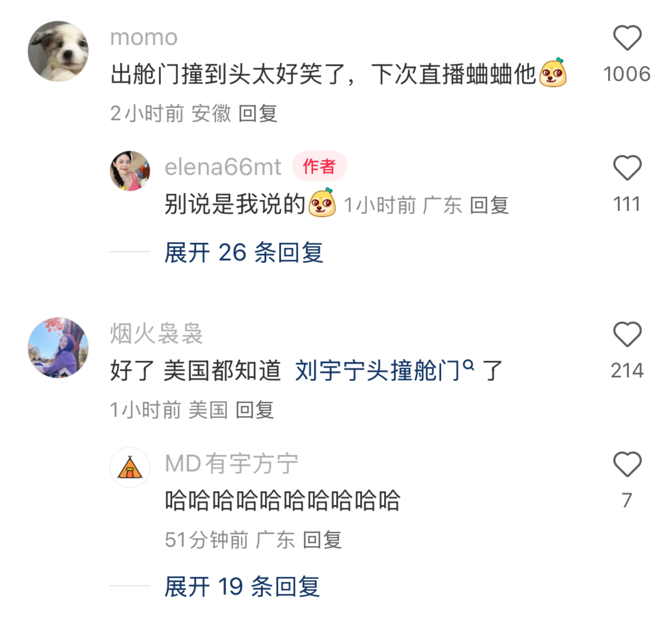672x623 pixels.
Task: Open momo's puppy profile avatar
Action: (58, 51)
